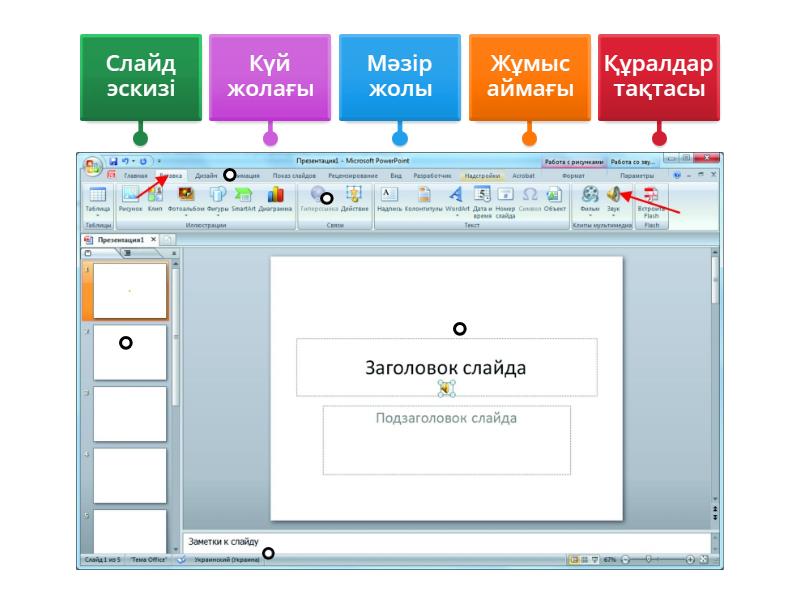Open the WordArt gallery
The image size is (800, 600).
click(457, 199)
